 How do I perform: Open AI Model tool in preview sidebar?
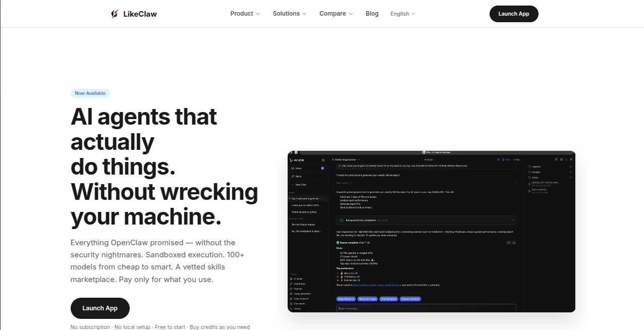(297, 279)
